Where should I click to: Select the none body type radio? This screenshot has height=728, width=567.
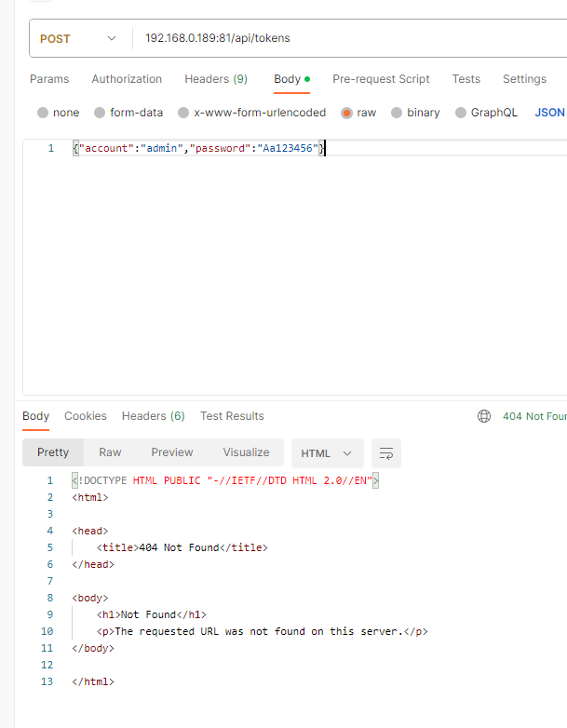tap(43, 113)
